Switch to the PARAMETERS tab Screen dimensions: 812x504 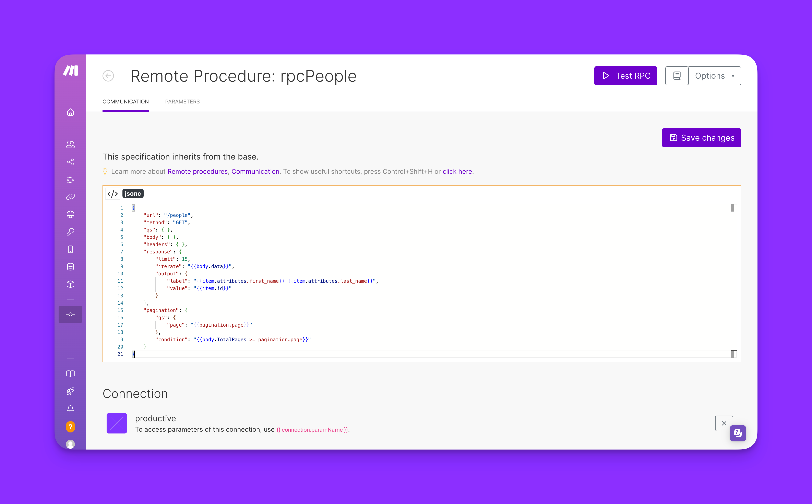point(182,102)
